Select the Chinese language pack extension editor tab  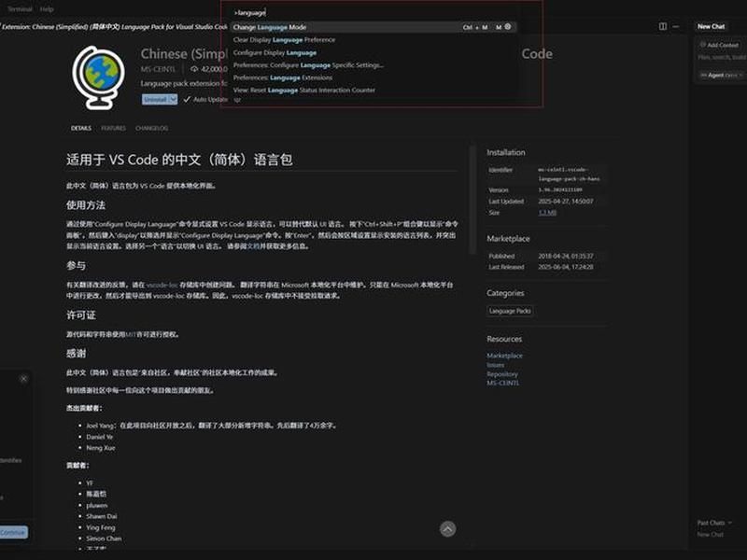[114, 27]
